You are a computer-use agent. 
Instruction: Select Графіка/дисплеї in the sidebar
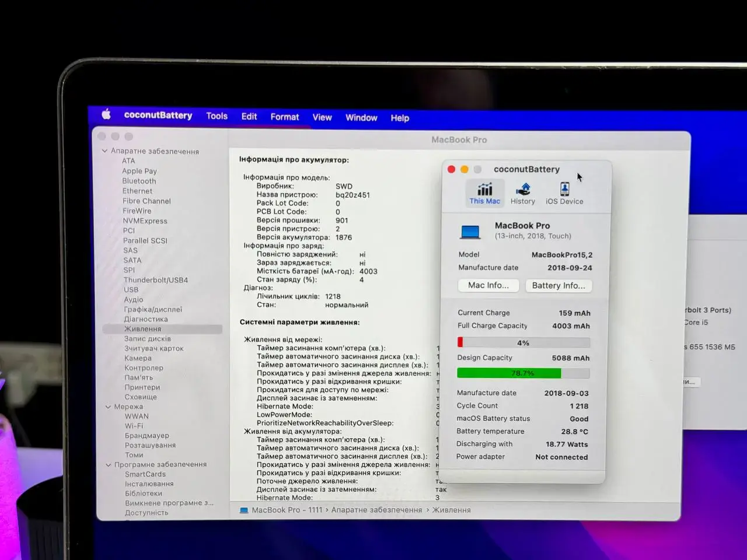[x=153, y=309]
